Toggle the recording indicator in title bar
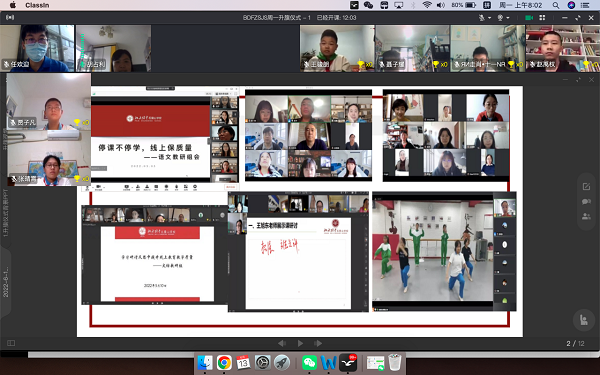The height and width of the screenshot is (375, 600). tap(10, 18)
